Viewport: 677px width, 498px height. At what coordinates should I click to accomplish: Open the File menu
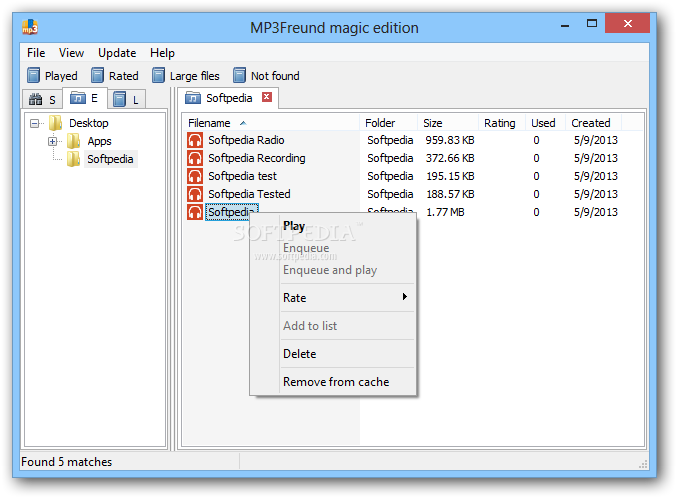[36, 53]
